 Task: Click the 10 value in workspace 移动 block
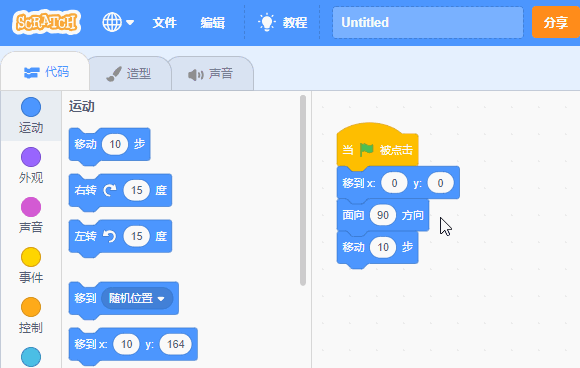click(x=383, y=247)
